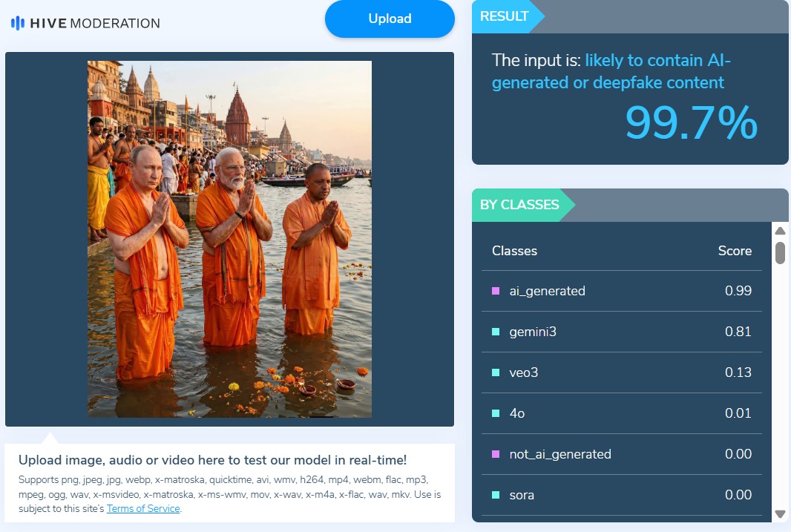Click the ai_generated purple square icon

click(496, 291)
